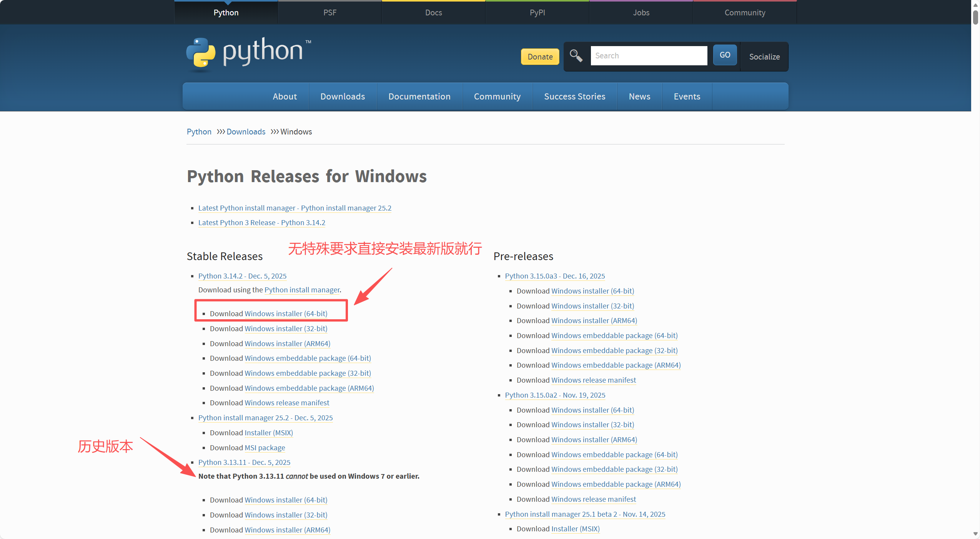Open the Documentation navigation menu
980x539 pixels.
419,96
